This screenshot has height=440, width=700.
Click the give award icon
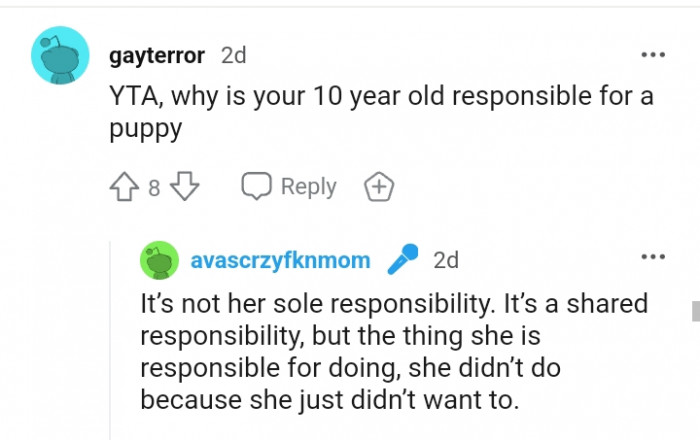coord(379,187)
